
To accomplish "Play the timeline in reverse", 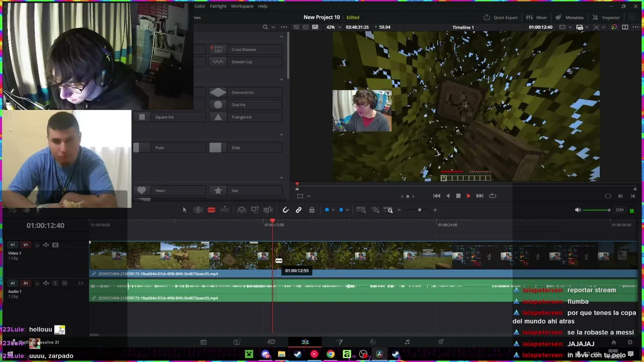I will click(x=448, y=196).
